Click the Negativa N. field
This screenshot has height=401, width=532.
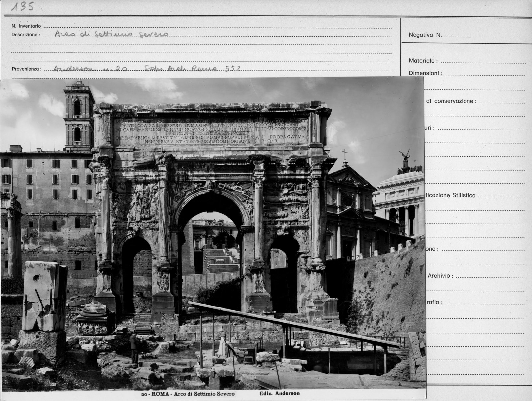coord(440,35)
